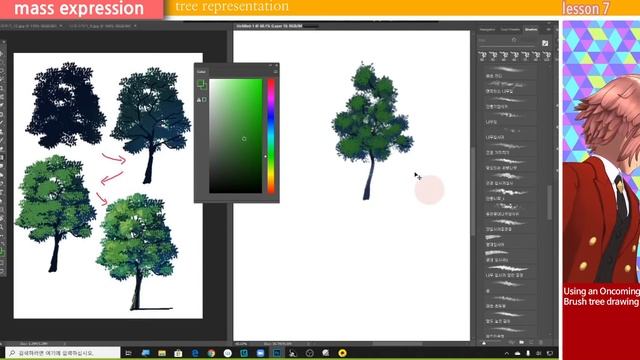Click the toolbar foreground color swatch

point(2,252)
